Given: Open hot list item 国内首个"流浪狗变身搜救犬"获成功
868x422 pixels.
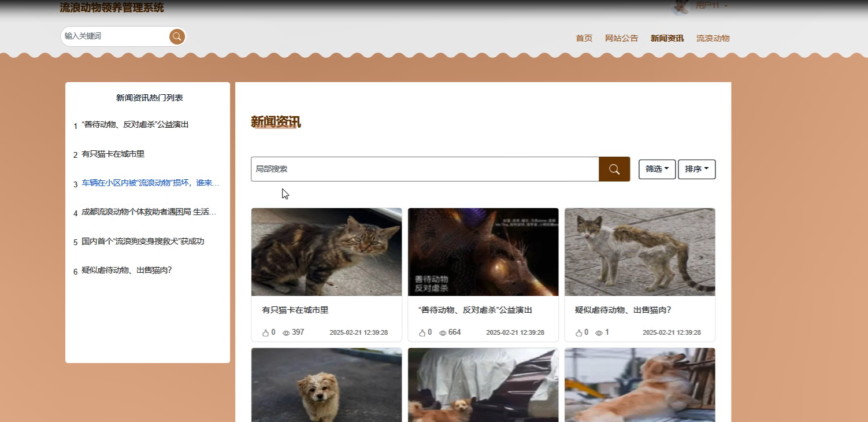Looking at the screenshot, I should click(143, 241).
